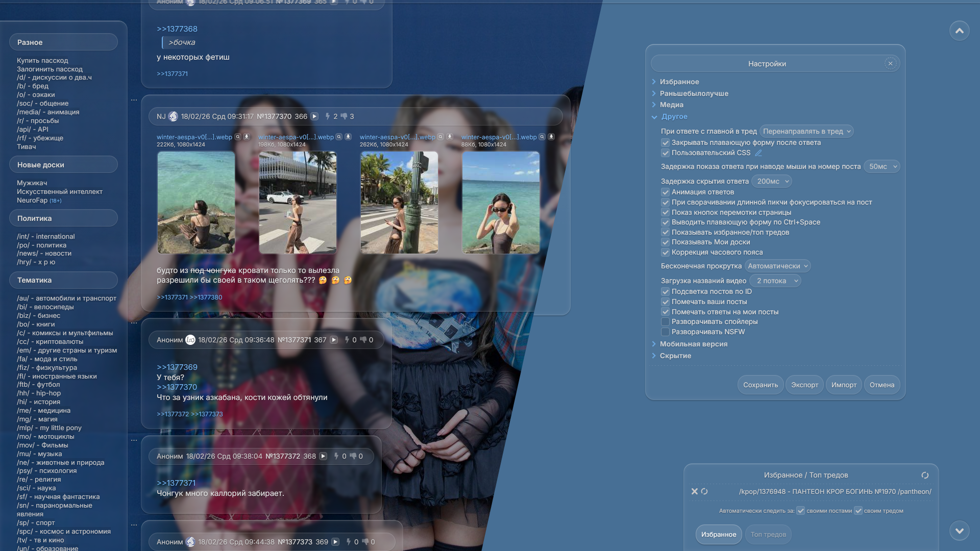Screen dimensions: 980x551
Task: Open Задержка скрытия ответа 200мс dropdown
Action: point(772,181)
